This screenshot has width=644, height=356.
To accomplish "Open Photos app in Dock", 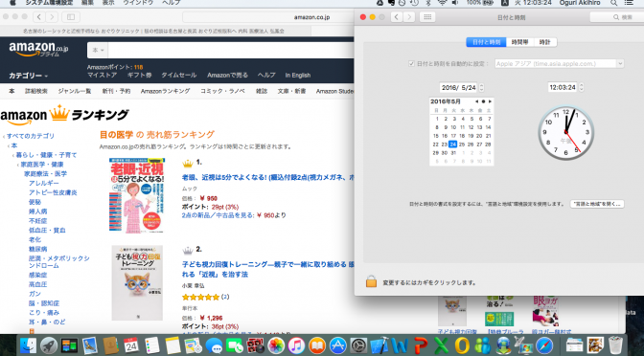I will pyautogui.click(x=276, y=345).
